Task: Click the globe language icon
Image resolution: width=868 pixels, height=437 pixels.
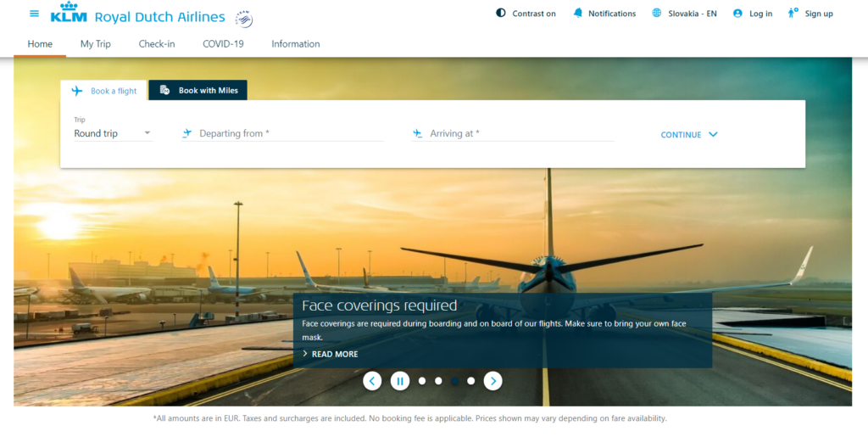Action: coord(657,14)
